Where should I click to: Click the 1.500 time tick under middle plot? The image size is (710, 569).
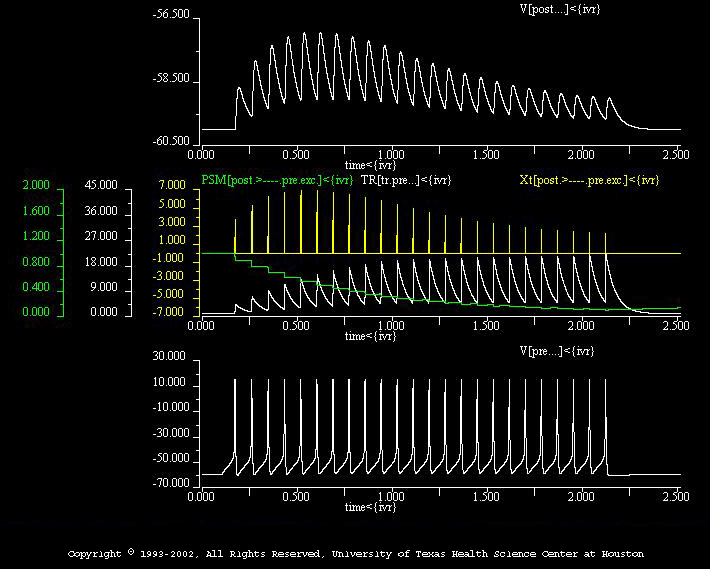pos(488,326)
